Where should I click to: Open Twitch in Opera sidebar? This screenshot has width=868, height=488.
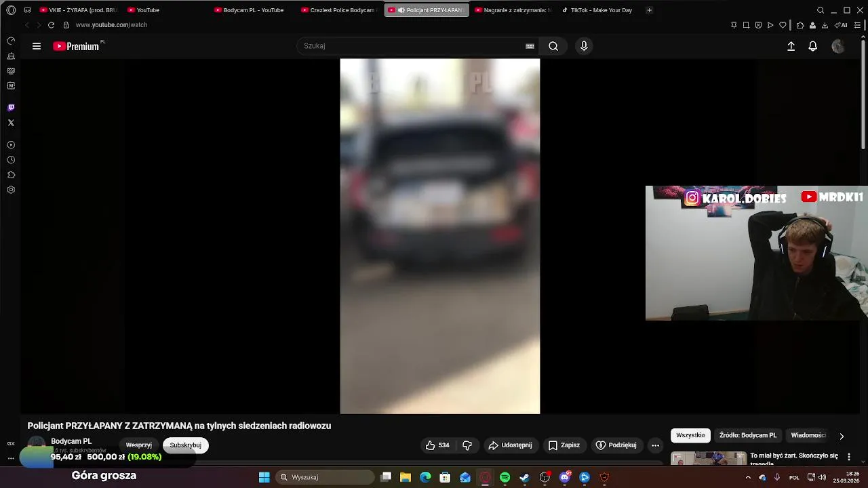pos(11,107)
